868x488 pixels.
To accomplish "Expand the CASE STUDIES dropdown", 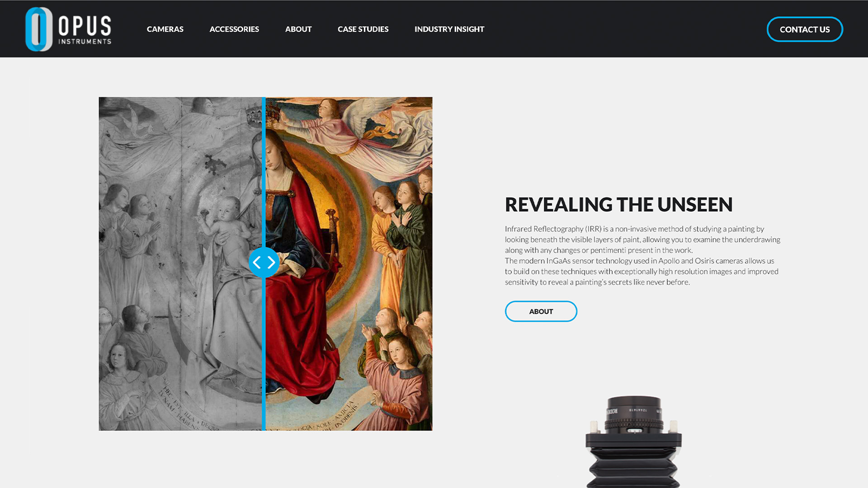I will 363,28.
